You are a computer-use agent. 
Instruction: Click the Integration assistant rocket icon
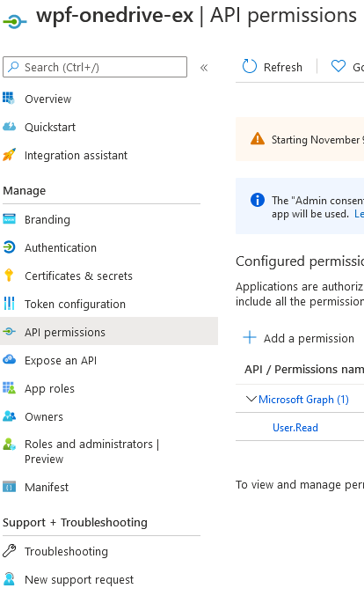click(9, 155)
